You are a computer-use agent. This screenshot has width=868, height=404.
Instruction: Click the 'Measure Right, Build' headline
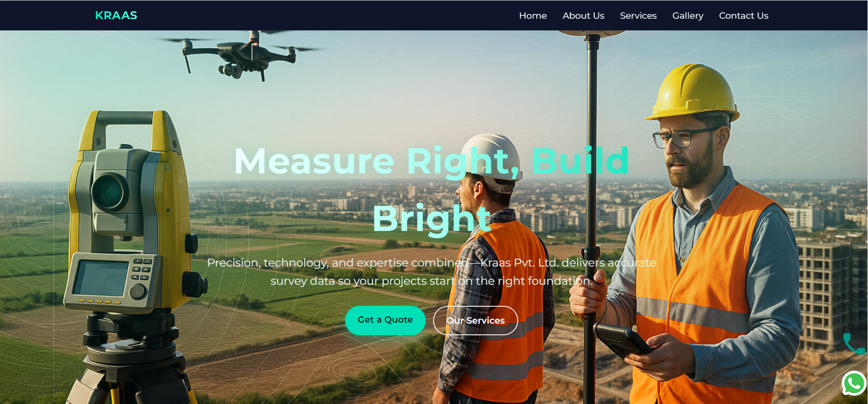pos(431,161)
